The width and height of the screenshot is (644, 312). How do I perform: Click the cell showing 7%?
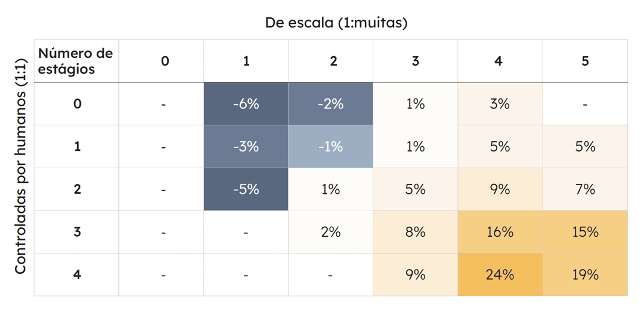click(585, 189)
